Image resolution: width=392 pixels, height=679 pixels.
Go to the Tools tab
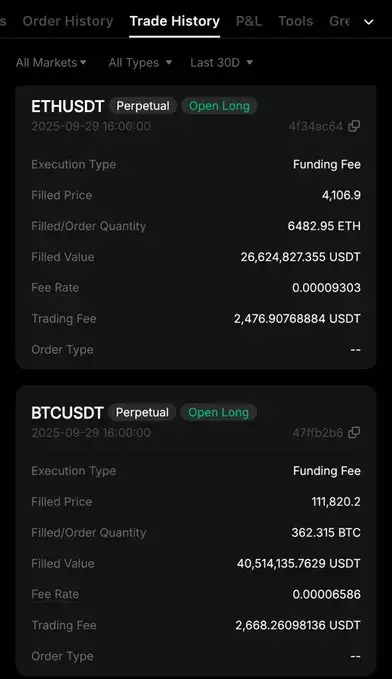(295, 21)
